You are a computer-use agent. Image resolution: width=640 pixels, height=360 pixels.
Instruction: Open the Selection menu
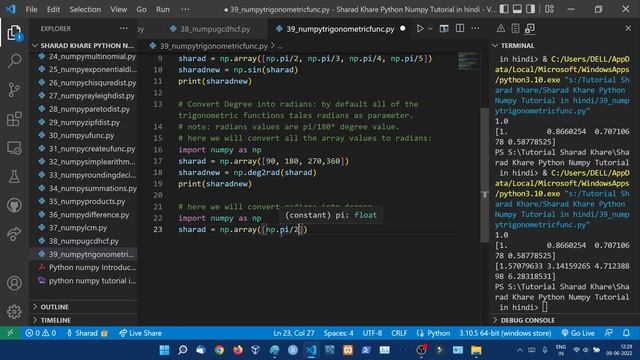pos(85,9)
